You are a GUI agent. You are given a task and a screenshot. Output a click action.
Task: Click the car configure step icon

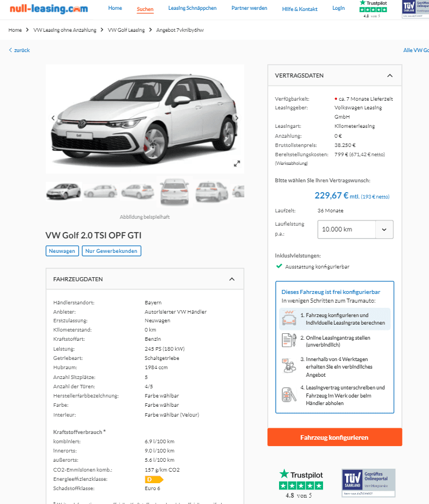pos(289,318)
